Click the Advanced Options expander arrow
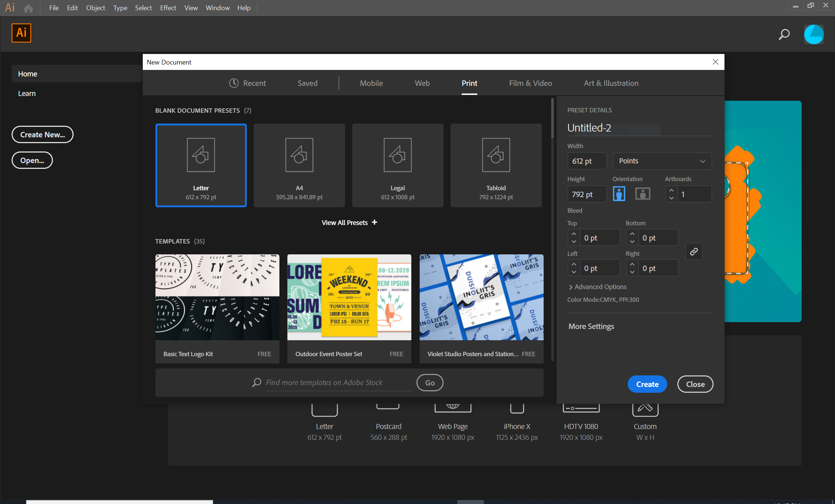This screenshot has width=835, height=504. (570, 287)
